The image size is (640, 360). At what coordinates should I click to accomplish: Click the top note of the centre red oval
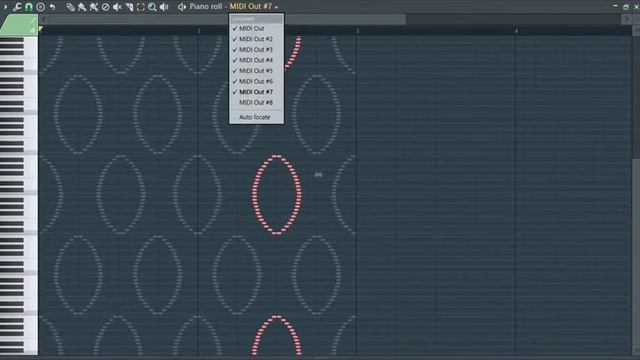[277, 156]
